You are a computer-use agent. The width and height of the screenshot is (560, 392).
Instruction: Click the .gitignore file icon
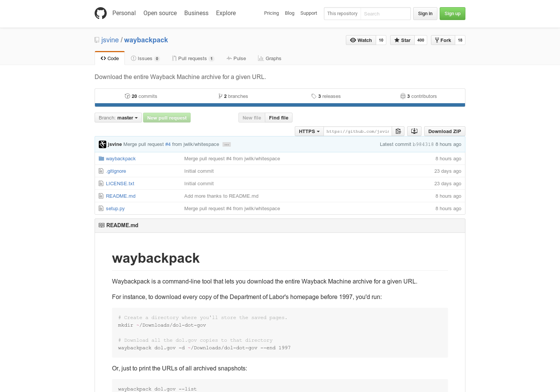(x=101, y=171)
